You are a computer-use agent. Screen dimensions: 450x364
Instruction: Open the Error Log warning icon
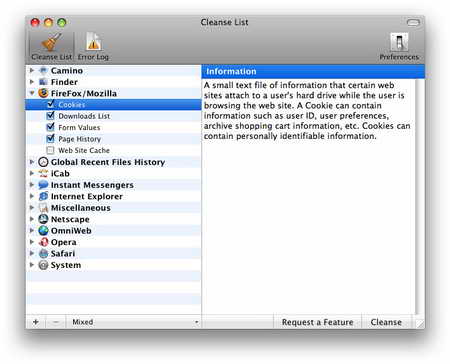[x=94, y=42]
